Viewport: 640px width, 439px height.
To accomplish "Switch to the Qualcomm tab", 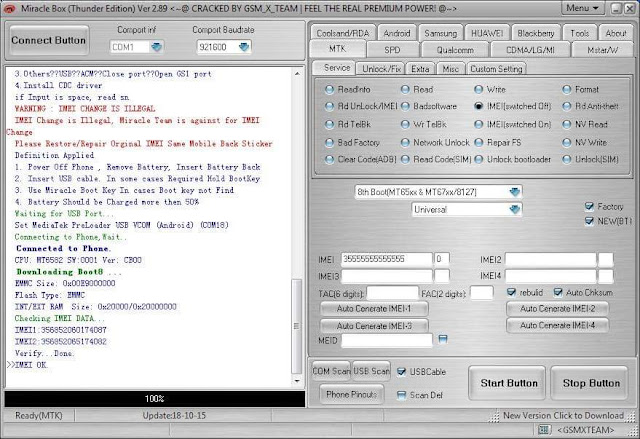I will point(455,50).
